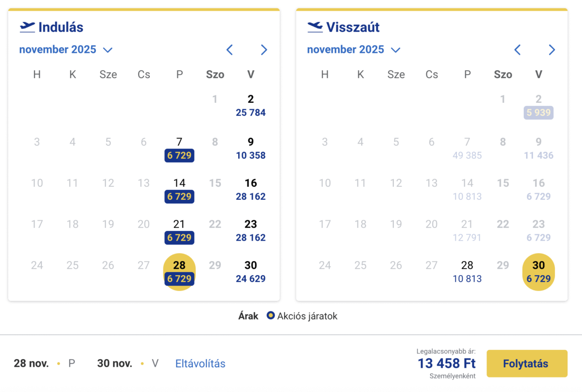Click the returning plane icon beside Visszaút
The width and height of the screenshot is (582, 392).
[x=315, y=27]
